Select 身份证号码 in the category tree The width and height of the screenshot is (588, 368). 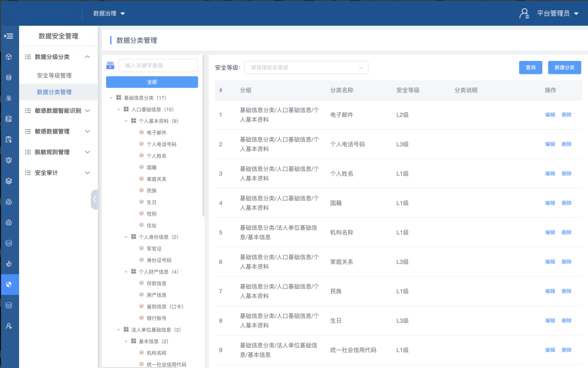159,260
